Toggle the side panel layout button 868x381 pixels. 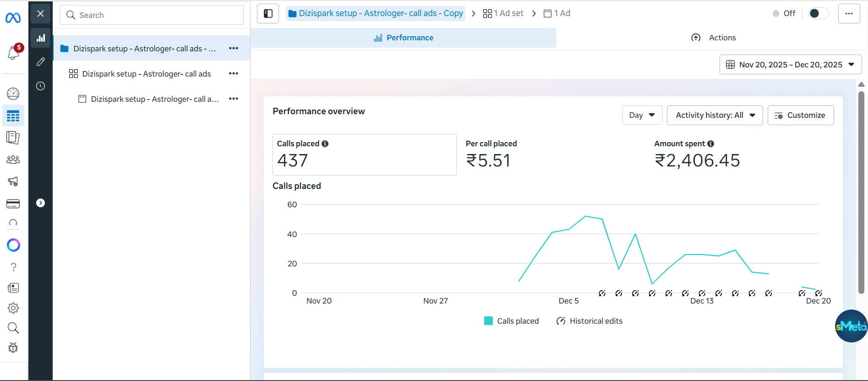[268, 13]
